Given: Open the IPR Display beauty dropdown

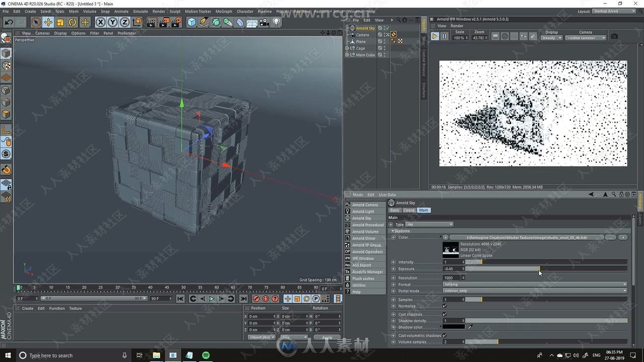Looking at the screenshot, I should [x=552, y=38].
